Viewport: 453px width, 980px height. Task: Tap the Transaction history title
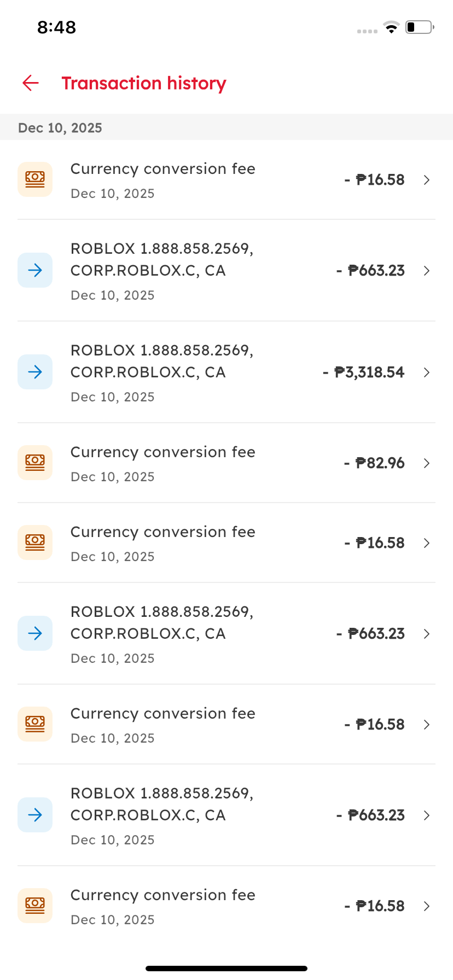[x=143, y=83]
